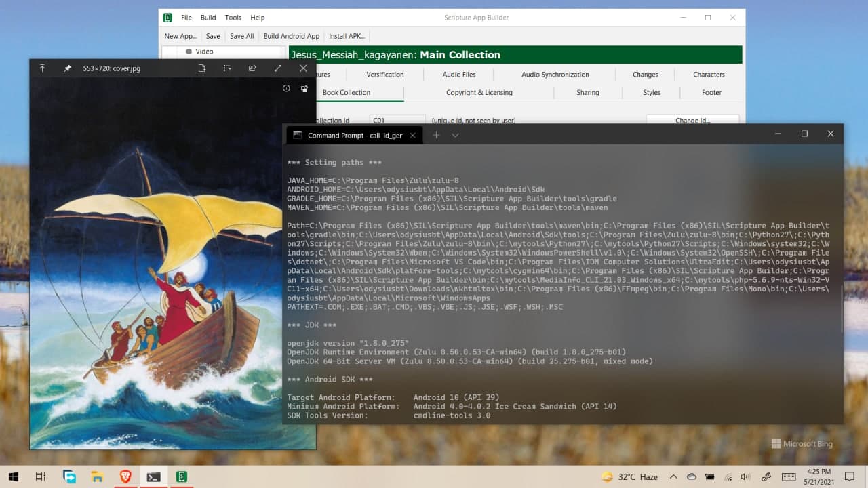Switch to the Styles tab
The width and height of the screenshot is (868, 488).
coord(652,93)
